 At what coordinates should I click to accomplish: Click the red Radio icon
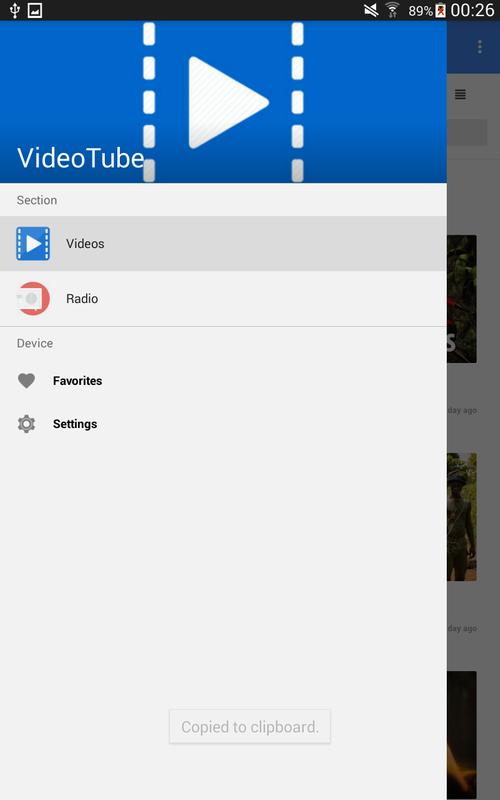click(33, 298)
